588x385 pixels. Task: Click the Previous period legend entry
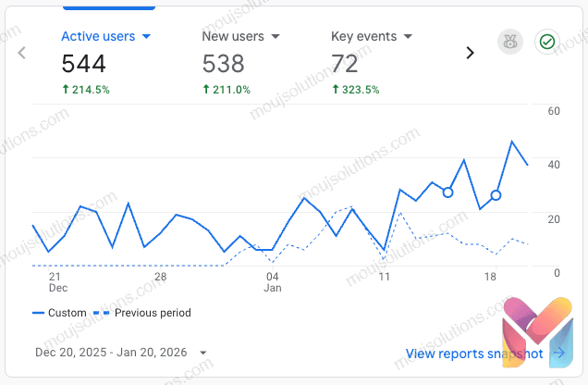[x=142, y=313]
